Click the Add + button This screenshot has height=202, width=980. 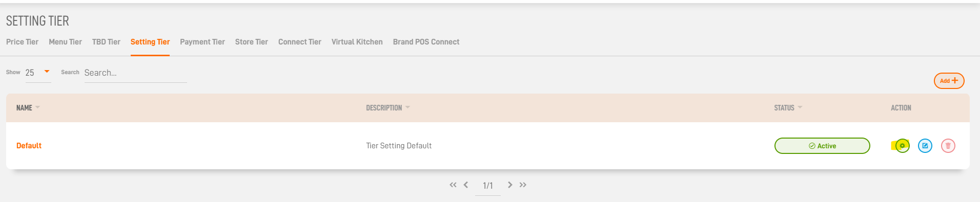[x=949, y=81]
